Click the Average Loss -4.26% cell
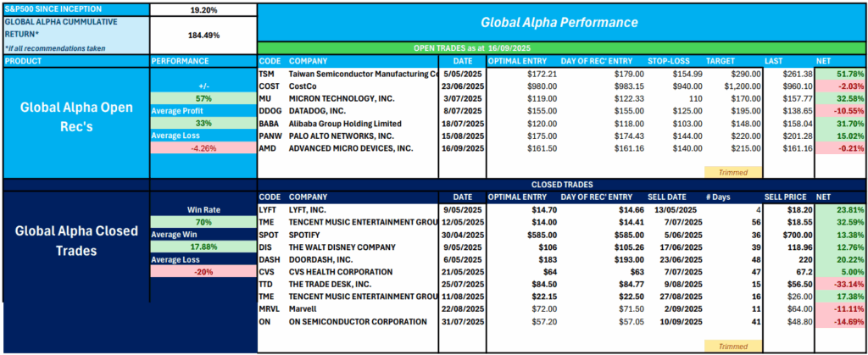This screenshot has height=355, width=868. pos(203,148)
